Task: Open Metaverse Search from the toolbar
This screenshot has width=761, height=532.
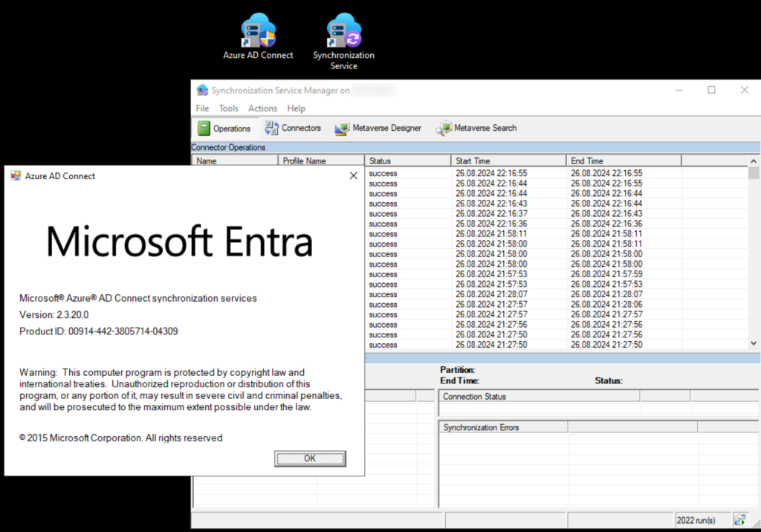Action: (476, 128)
